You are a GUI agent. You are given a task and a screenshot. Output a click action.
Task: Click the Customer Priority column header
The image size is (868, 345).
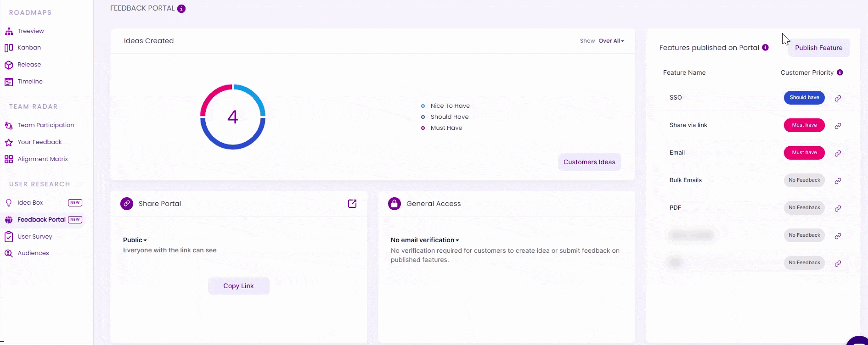coord(807,72)
